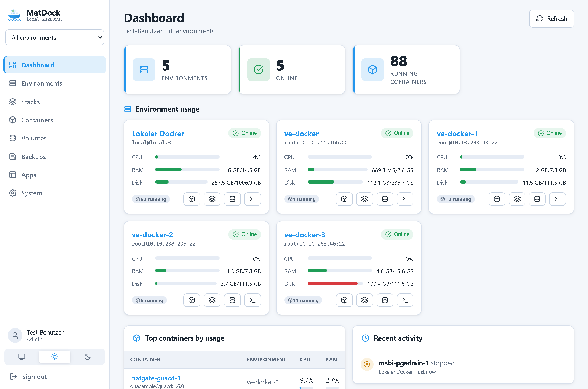Click the RAM usage bar on Lokaler Docker

tap(187, 169)
